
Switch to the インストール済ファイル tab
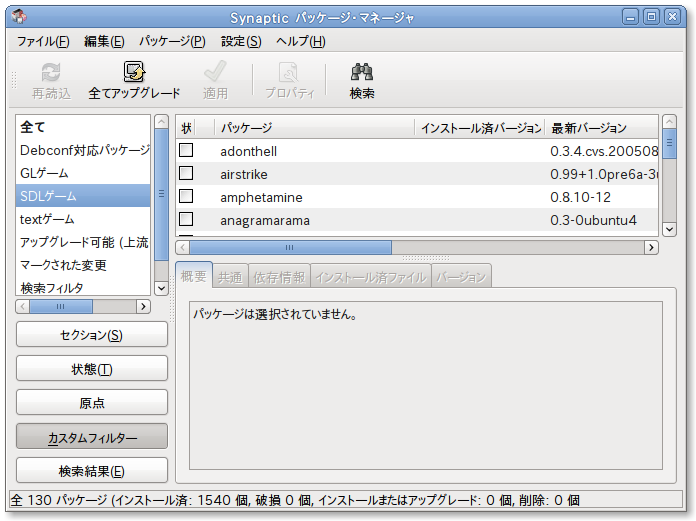coord(371,277)
